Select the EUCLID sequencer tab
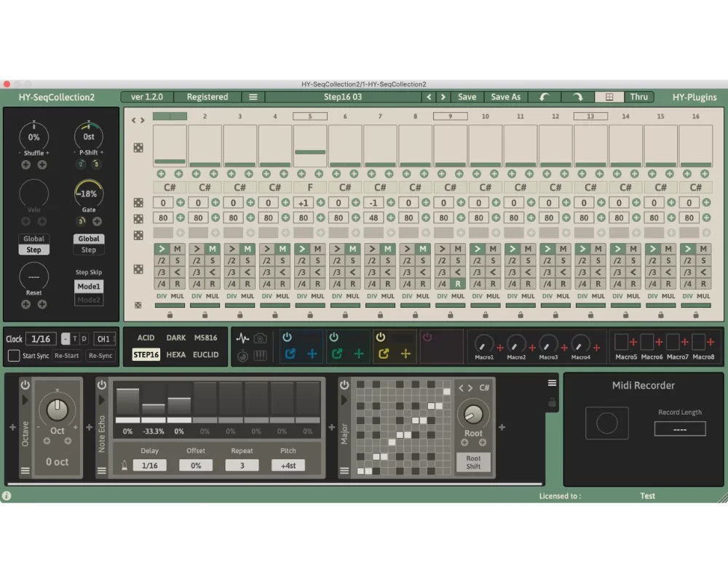 coord(206,354)
